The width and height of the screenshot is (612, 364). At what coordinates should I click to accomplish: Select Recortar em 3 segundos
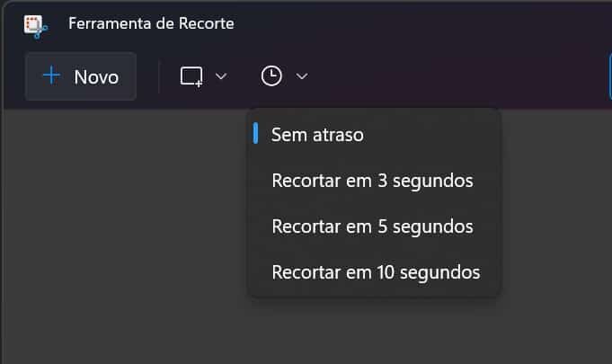(372, 181)
